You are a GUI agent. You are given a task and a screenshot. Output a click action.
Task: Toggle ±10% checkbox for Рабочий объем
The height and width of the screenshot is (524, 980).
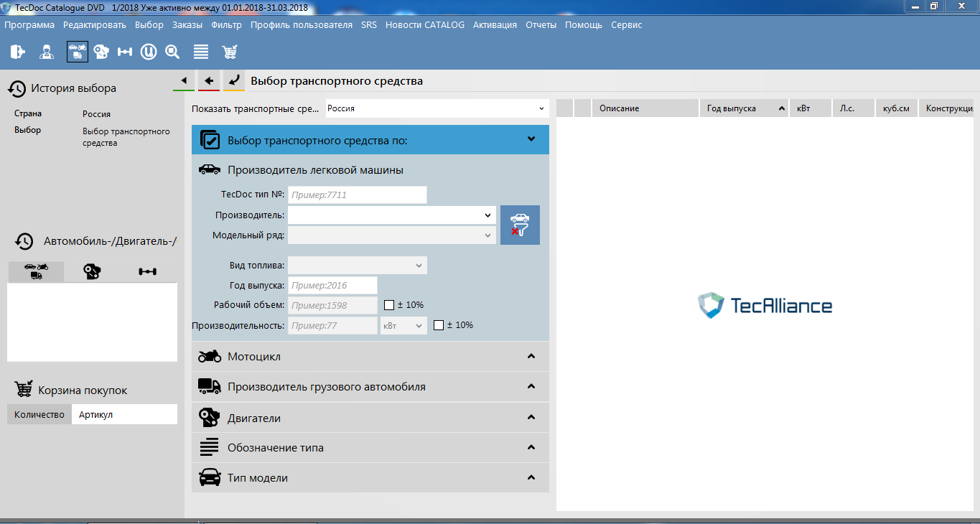click(389, 305)
